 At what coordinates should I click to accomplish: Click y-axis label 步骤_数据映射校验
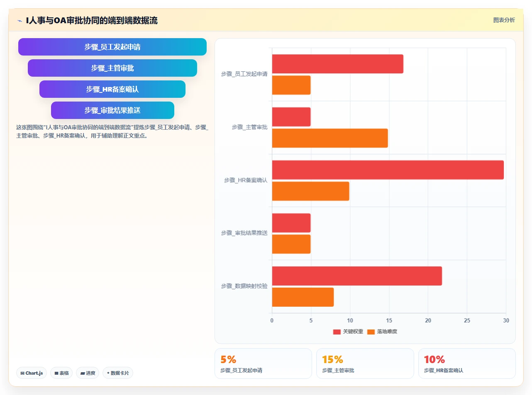244,286
